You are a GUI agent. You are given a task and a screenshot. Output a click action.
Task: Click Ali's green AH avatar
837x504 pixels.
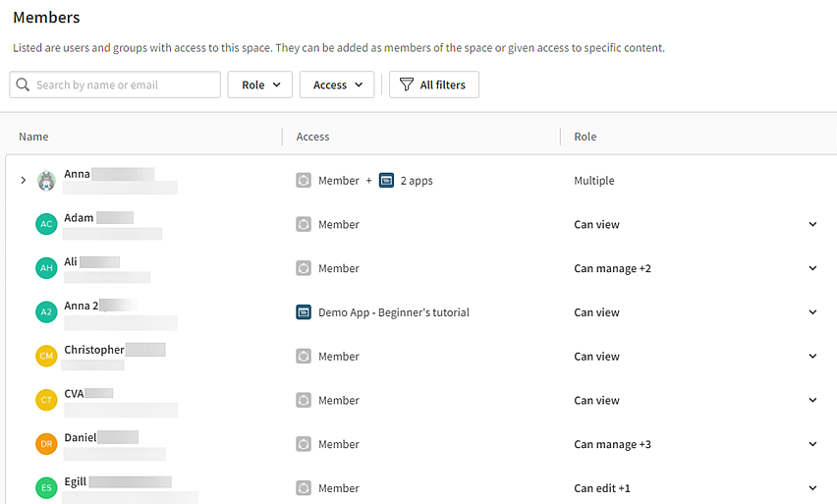[x=46, y=268]
